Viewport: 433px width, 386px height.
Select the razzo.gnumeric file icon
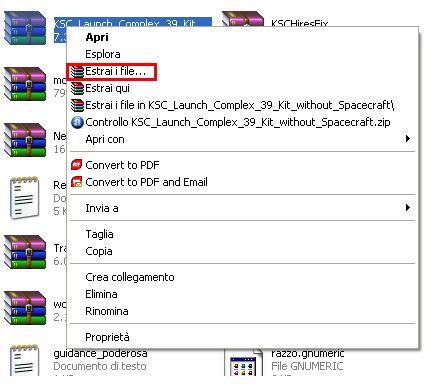pyautogui.click(x=243, y=362)
